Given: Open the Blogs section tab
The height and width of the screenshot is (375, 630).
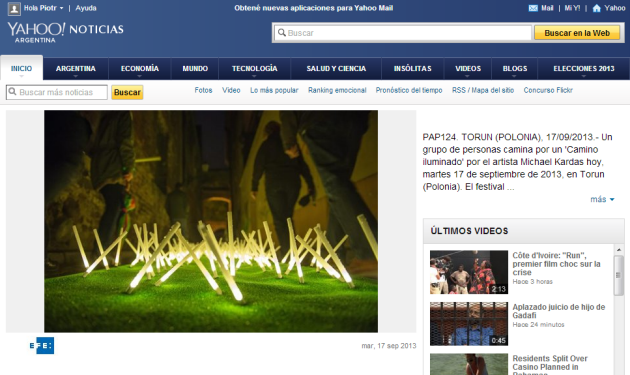Looking at the screenshot, I should pos(515,68).
